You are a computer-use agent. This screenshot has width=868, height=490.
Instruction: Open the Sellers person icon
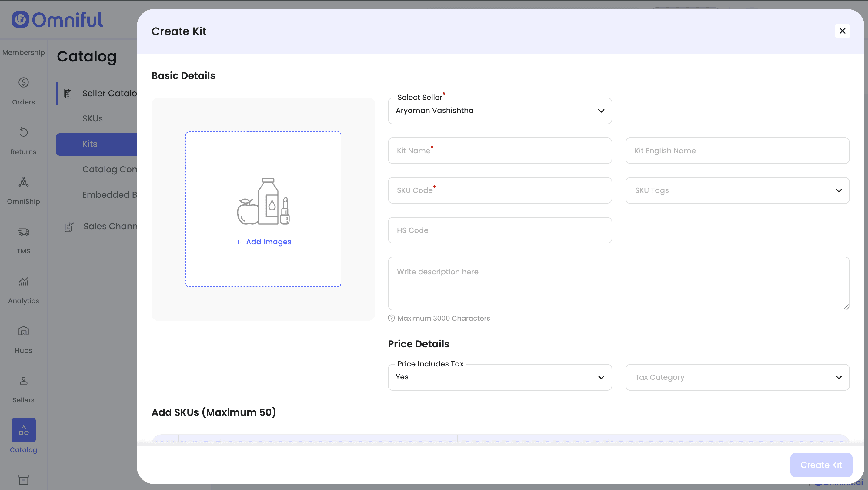click(23, 381)
